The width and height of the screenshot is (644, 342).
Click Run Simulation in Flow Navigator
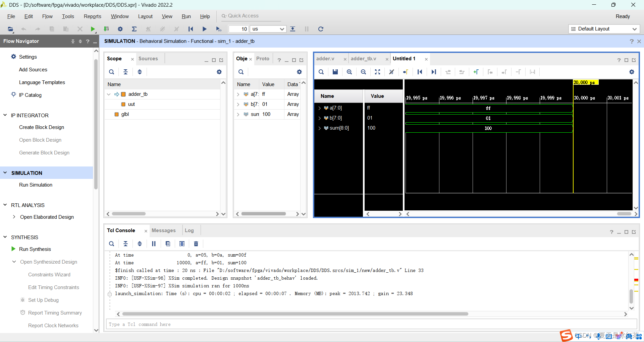(x=36, y=185)
